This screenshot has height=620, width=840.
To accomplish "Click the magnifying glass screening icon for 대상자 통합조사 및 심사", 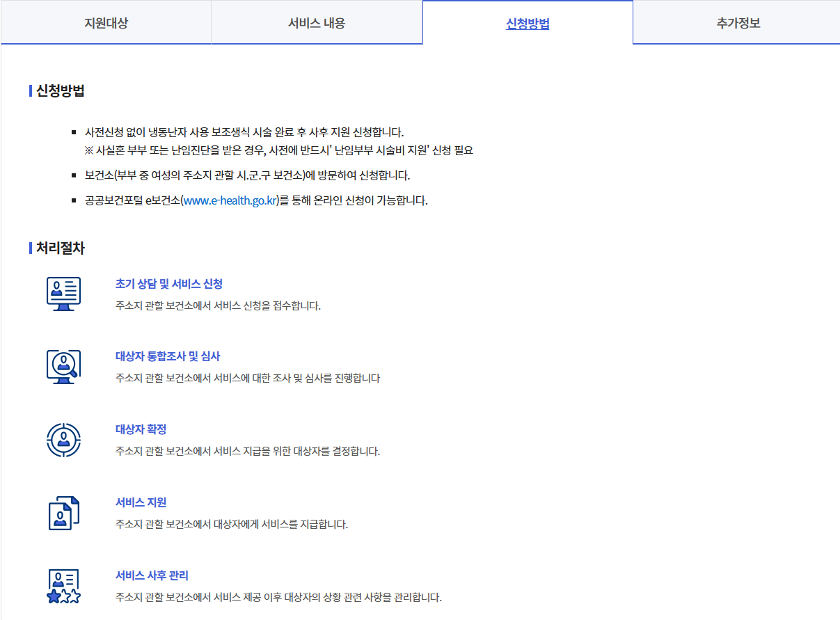I will pyautogui.click(x=63, y=367).
